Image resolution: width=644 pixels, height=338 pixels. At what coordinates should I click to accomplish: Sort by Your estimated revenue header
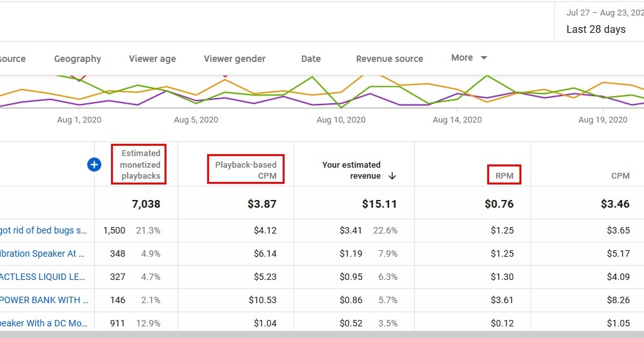tap(351, 170)
